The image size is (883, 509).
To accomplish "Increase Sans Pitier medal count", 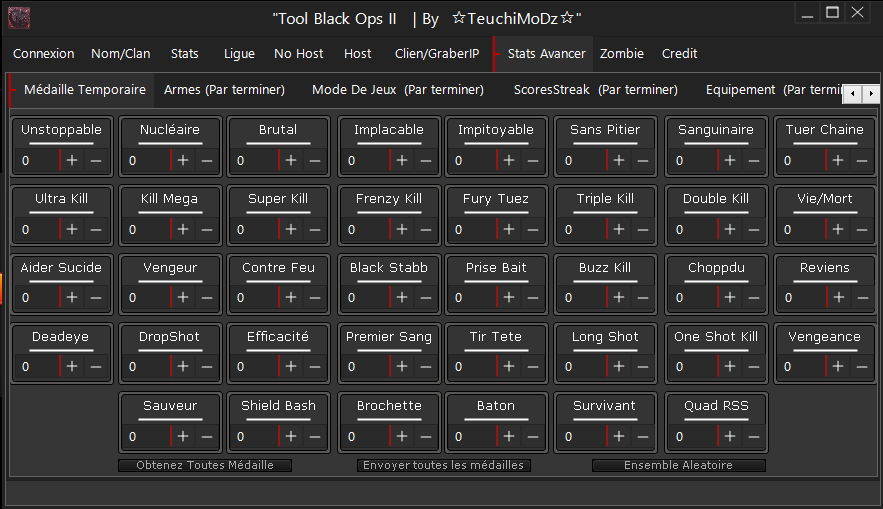I will point(619,160).
